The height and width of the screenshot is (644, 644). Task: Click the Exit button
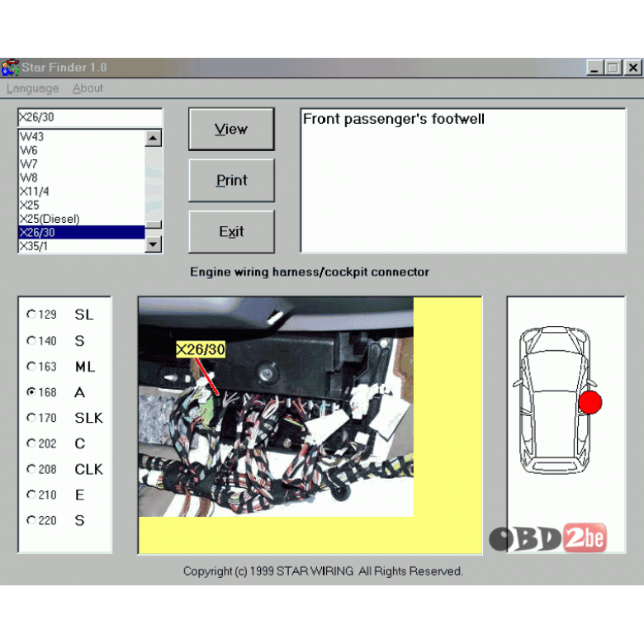231,232
